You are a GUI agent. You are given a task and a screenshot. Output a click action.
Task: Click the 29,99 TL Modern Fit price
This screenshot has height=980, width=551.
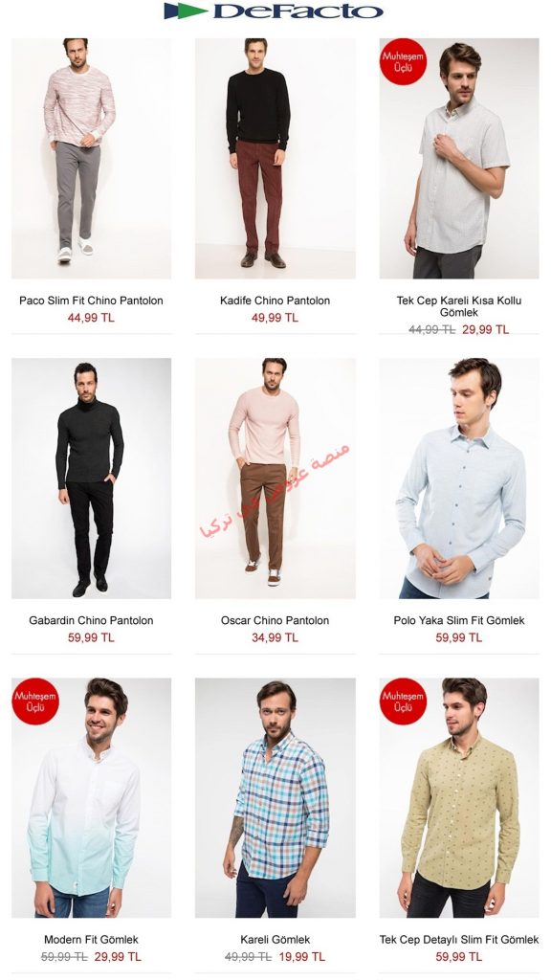point(118,957)
